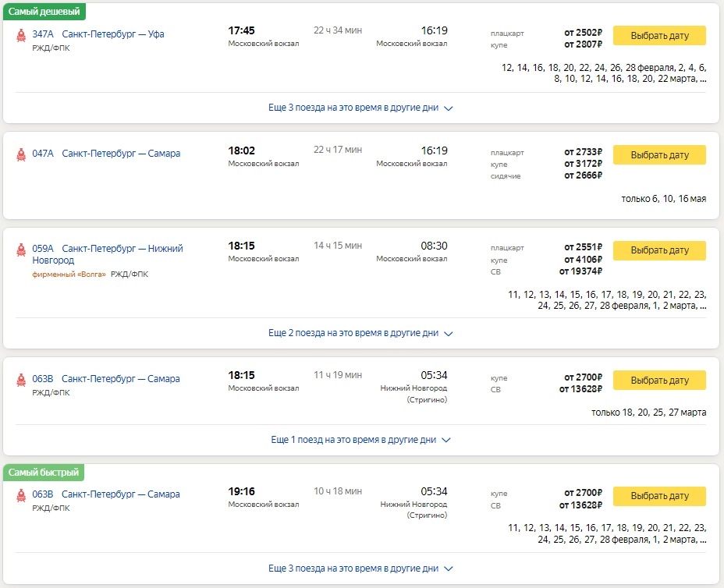Click the train icon beside route 059A

[x=20, y=250]
